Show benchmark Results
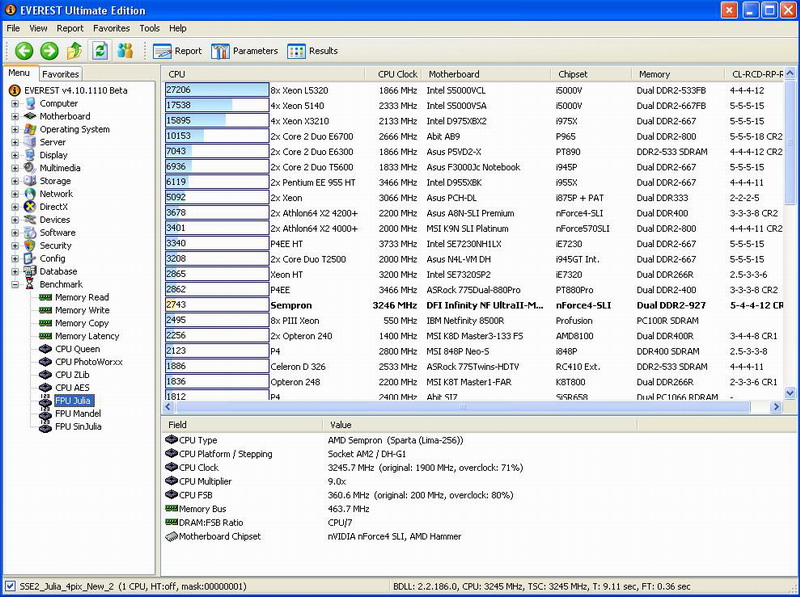This screenshot has width=800, height=597. [312, 51]
